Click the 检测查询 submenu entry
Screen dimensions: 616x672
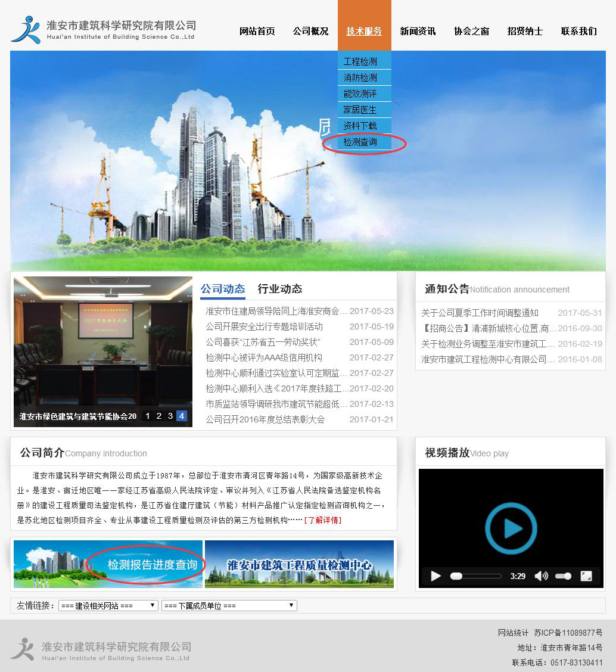click(360, 142)
